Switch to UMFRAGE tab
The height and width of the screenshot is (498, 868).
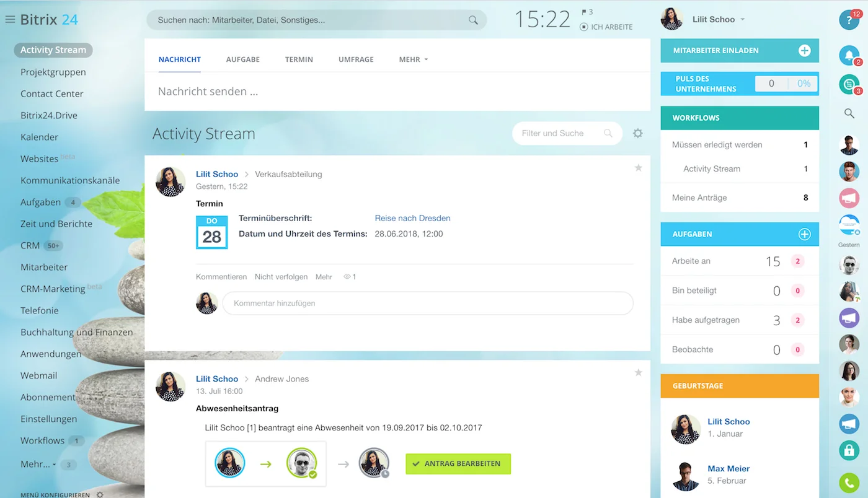click(x=356, y=59)
